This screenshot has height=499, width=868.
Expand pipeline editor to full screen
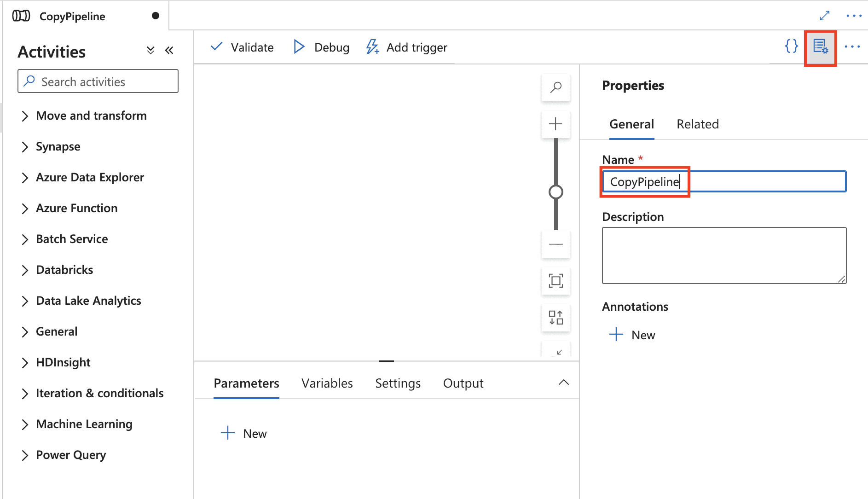pyautogui.click(x=825, y=16)
